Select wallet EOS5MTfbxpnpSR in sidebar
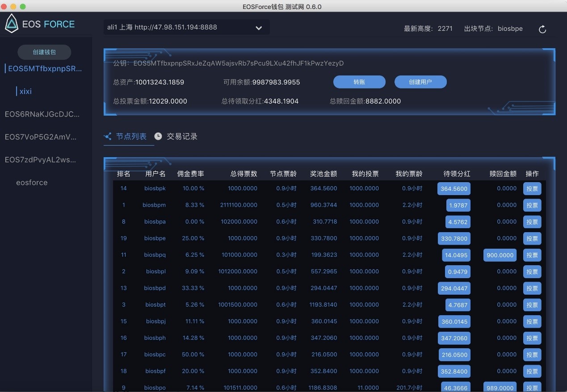This screenshot has height=392, width=567. (x=45, y=69)
